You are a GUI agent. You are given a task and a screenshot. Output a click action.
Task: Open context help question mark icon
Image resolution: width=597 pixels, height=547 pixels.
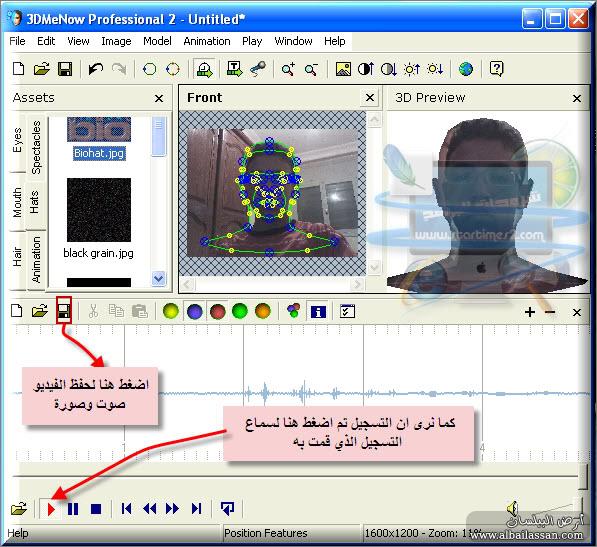coord(496,69)
